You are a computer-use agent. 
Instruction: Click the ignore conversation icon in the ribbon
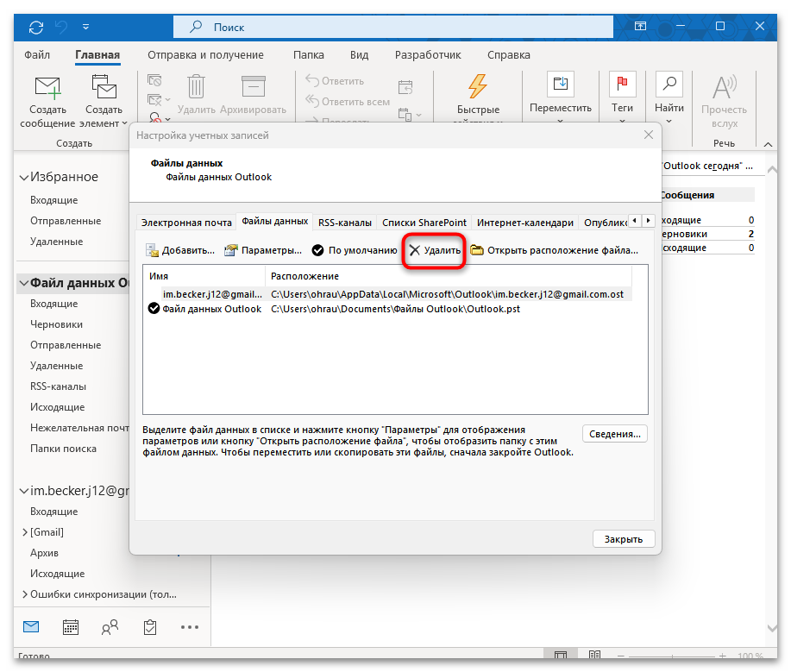pos(154,80)
